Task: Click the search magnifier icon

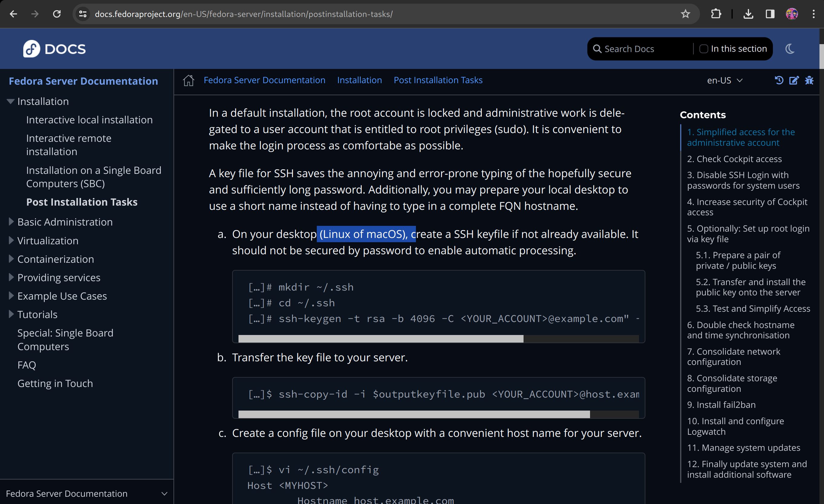Action: pos(597,49)
